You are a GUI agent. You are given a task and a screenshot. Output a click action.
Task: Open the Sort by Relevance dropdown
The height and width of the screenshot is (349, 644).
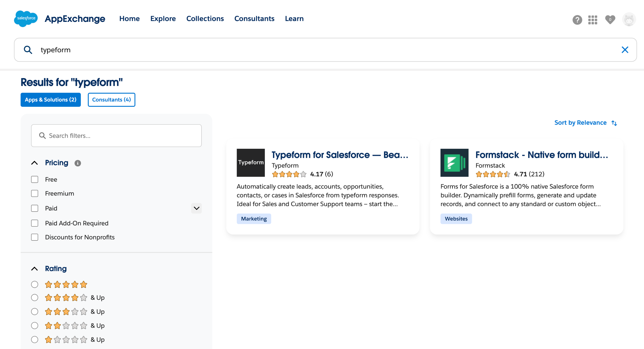point(585,123)
